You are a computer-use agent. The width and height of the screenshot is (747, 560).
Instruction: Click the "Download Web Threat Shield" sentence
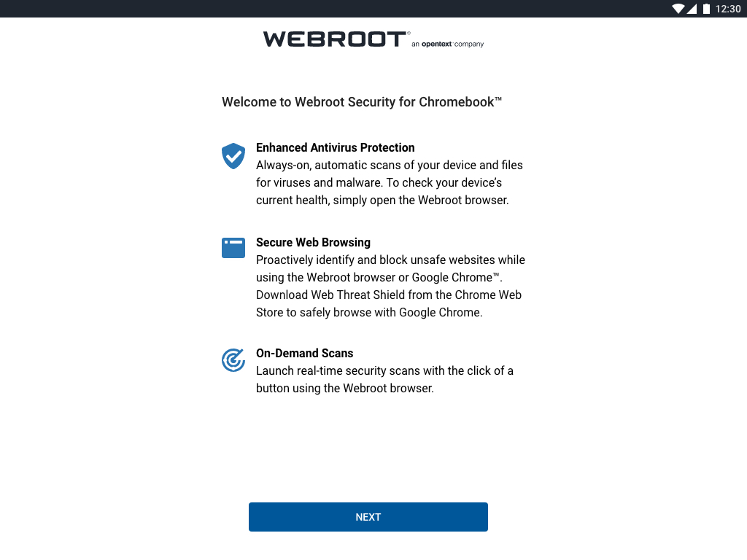pyautogui.click(x=389, y=295)
